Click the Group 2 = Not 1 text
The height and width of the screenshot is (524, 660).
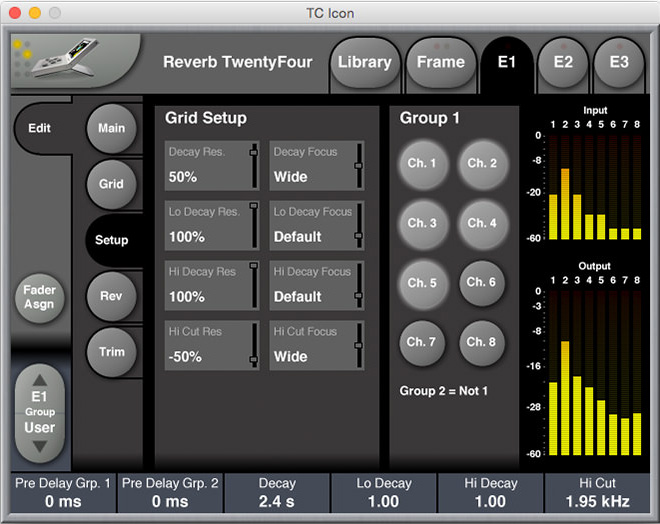point(444,391)
